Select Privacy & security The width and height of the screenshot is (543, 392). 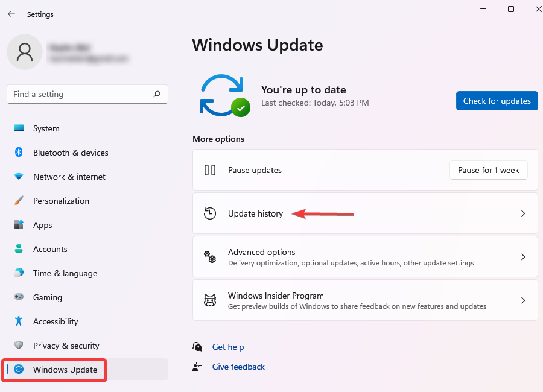point(87,345)
